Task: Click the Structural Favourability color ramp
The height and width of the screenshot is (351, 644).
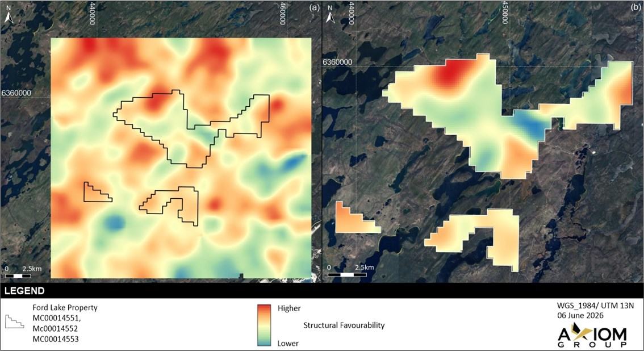Action: (264, 325)
